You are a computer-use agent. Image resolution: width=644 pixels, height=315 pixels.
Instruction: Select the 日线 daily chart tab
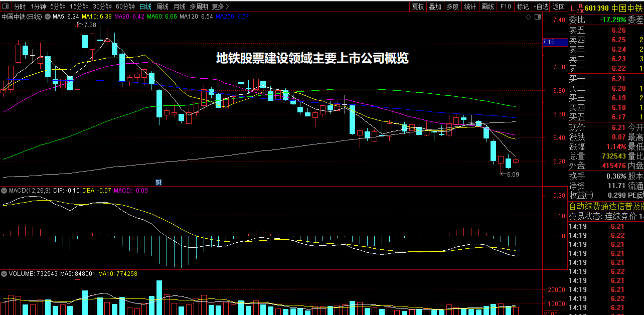[x=145, y=7]
